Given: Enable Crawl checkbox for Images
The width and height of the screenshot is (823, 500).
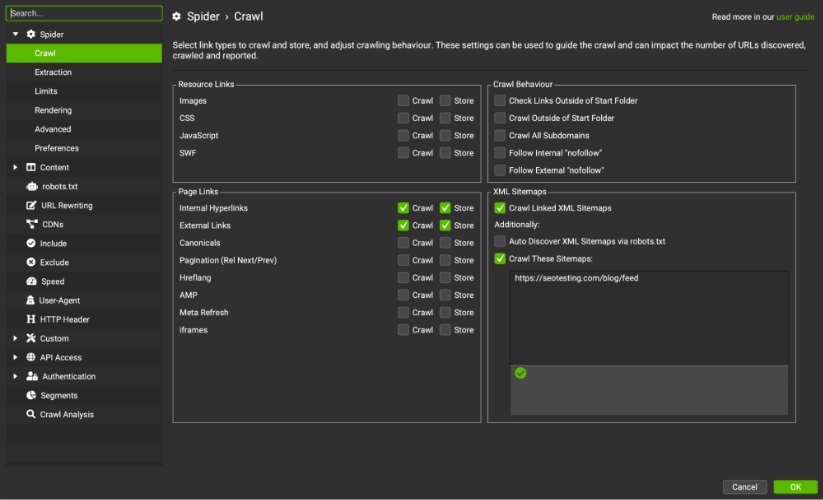Looking at the screenshot, I should click(403, 101).
